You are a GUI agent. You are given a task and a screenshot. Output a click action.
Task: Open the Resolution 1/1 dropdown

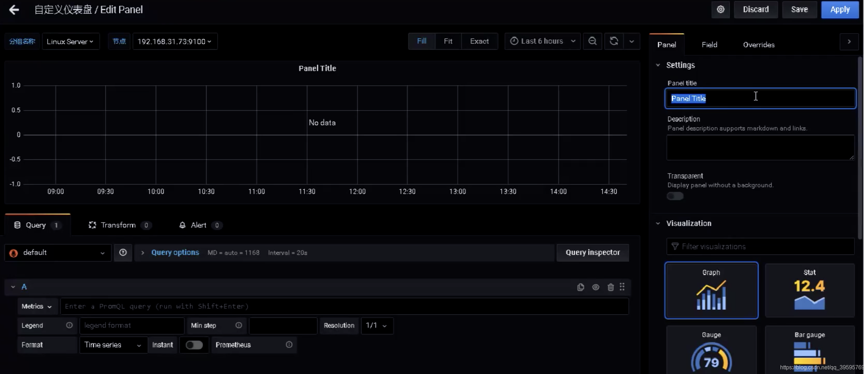pos(377,325)
